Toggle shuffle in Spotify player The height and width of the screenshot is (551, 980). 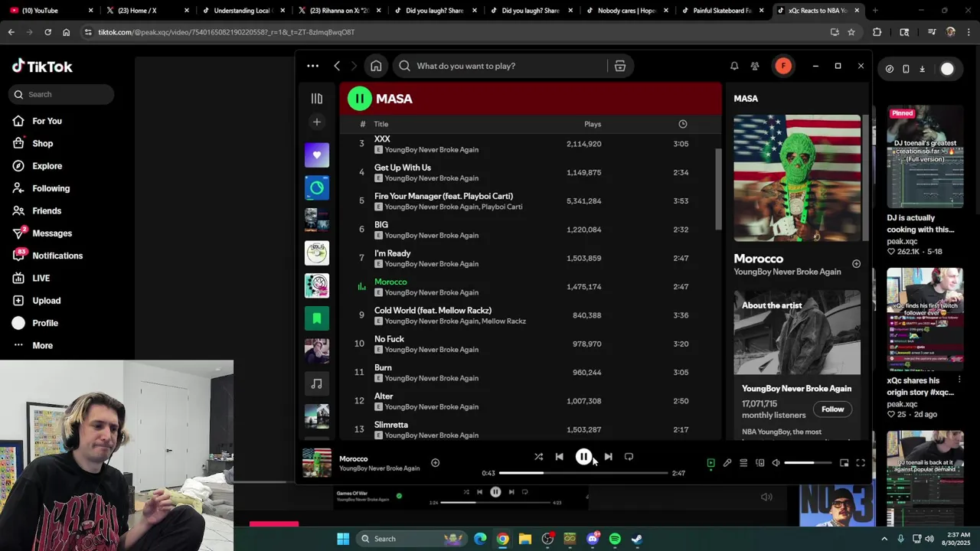(x=538, y=457)
